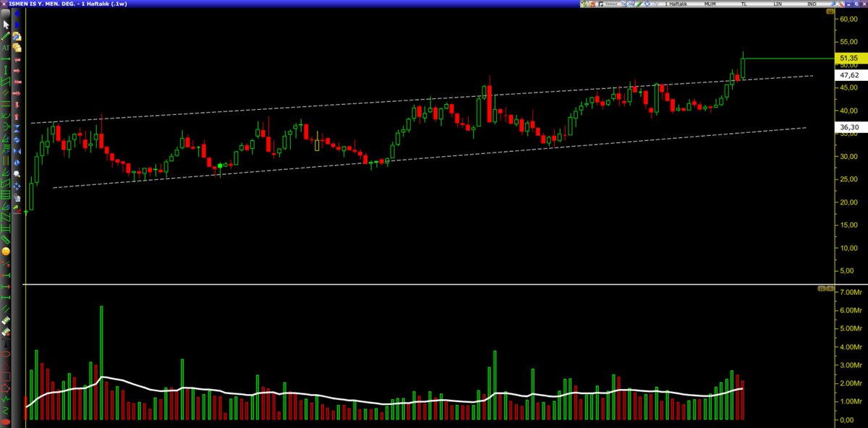Open the IND indicators menu
The width and height of the screenshot is (868, 428).
coord(812,4)
